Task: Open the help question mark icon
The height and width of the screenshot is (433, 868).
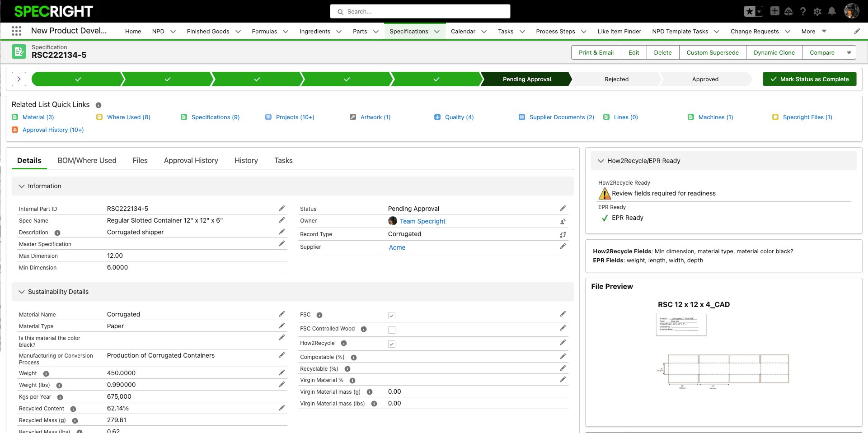Action: click(x=803, y=11)
